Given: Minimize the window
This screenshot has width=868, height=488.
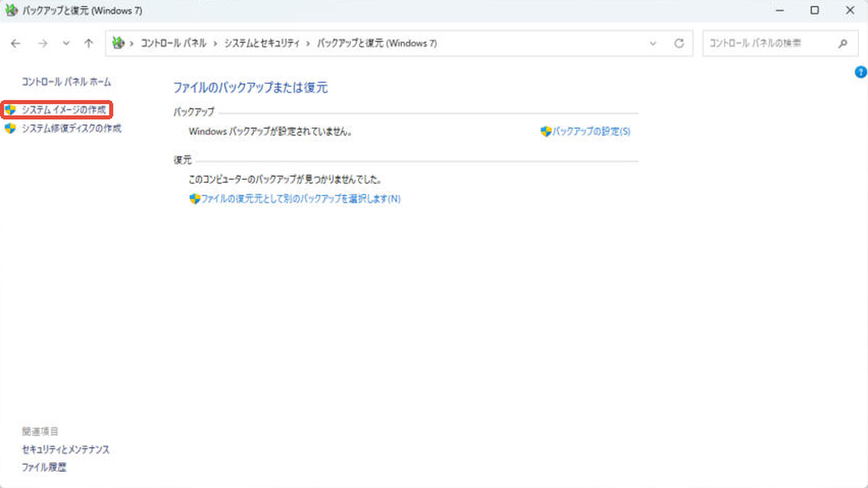Looking at the screenshot, I should (779, 10).
